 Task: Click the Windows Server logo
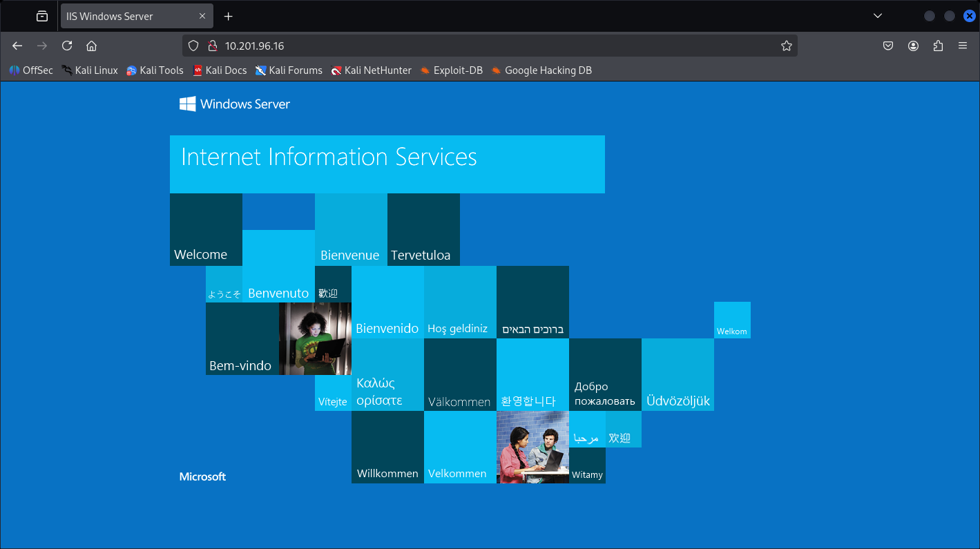[235, 104]
